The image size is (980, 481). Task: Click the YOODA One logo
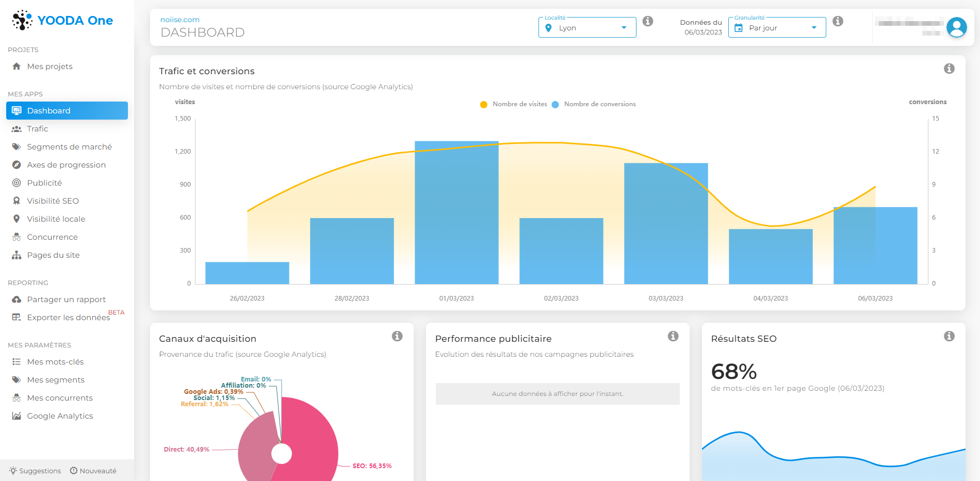coord(62,21)
